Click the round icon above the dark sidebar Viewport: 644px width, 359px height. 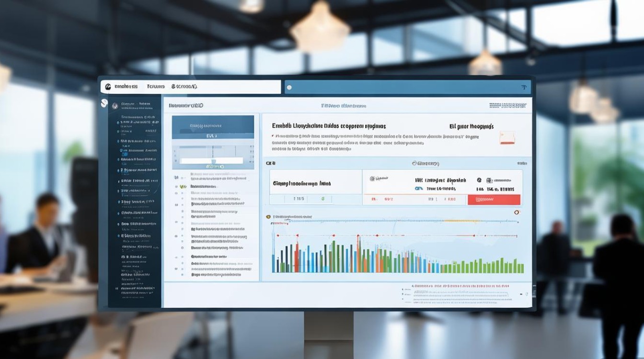point(104,102)
